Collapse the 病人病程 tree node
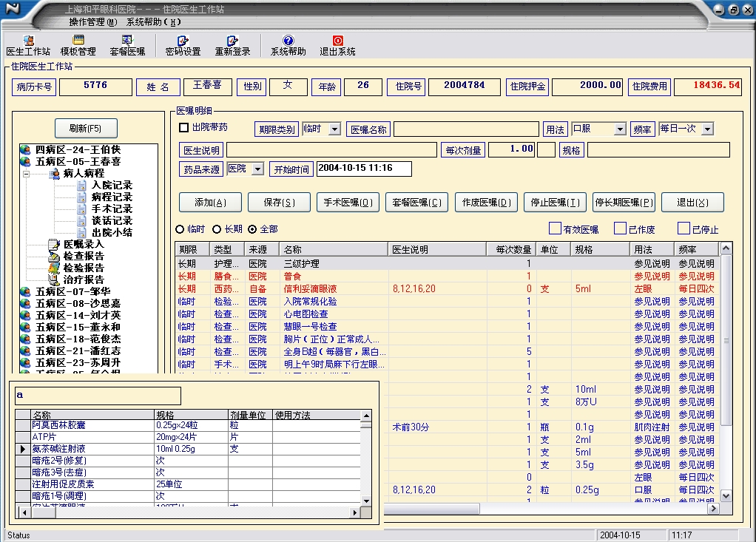Screen dimensions: 756x542 (26, 174)
